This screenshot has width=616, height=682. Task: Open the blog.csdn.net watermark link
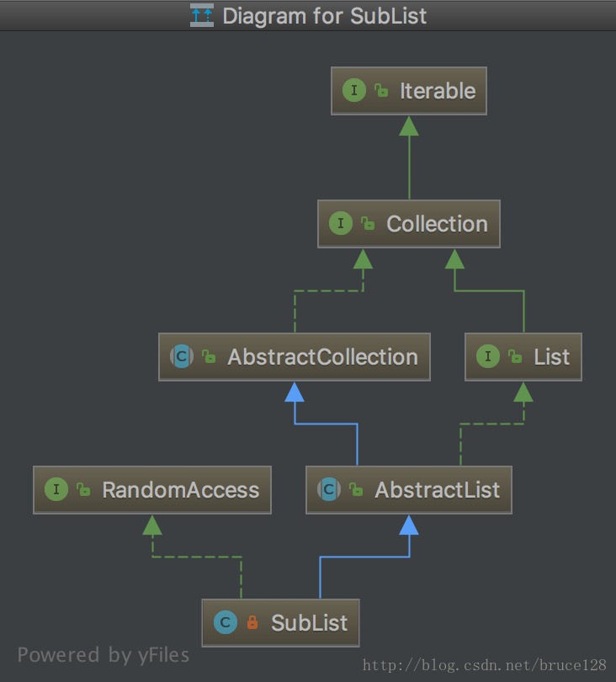coord(484,665)
